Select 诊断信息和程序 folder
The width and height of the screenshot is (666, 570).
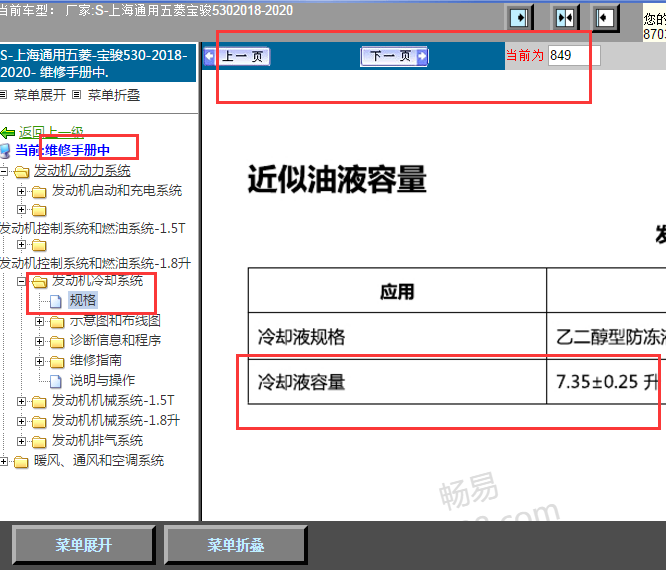(116, 340)
